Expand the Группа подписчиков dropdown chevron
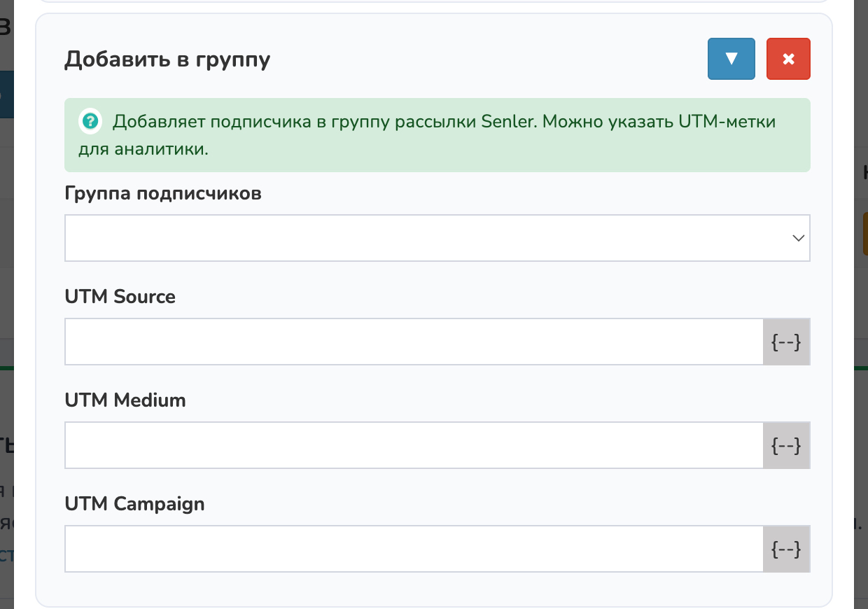The image size is (868, 609). pos(797,238)
